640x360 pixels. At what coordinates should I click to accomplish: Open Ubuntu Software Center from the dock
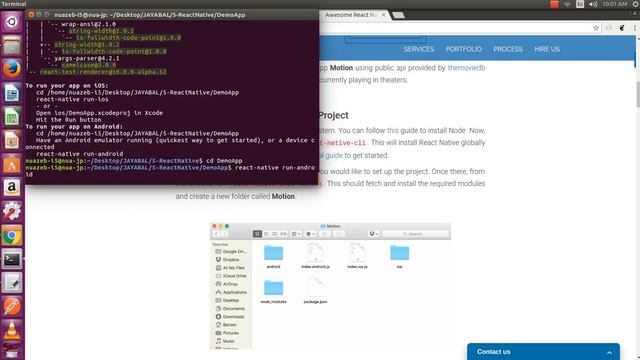point(12,164)
